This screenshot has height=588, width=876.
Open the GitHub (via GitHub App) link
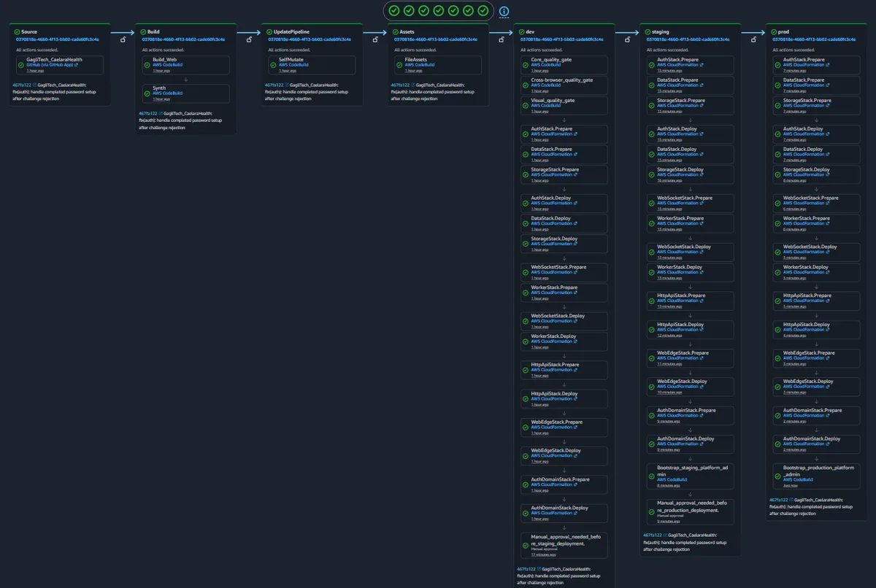[51, 65]
